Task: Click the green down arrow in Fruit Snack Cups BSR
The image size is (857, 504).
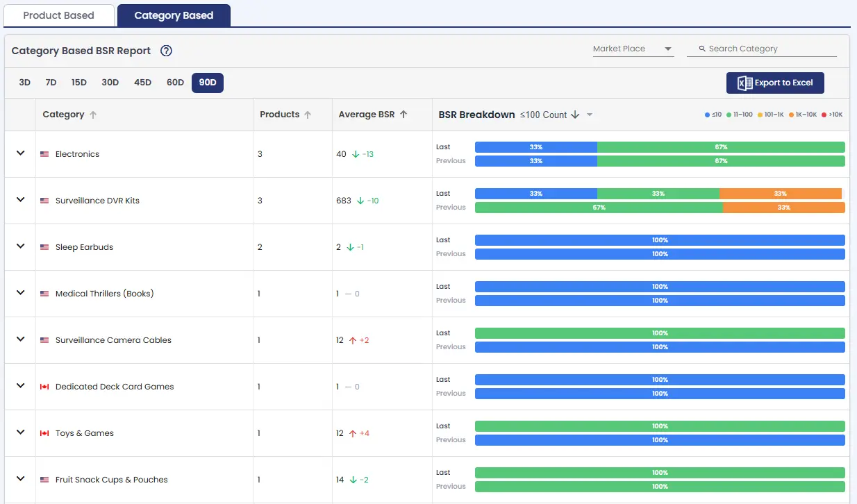Action: point(353,480)
